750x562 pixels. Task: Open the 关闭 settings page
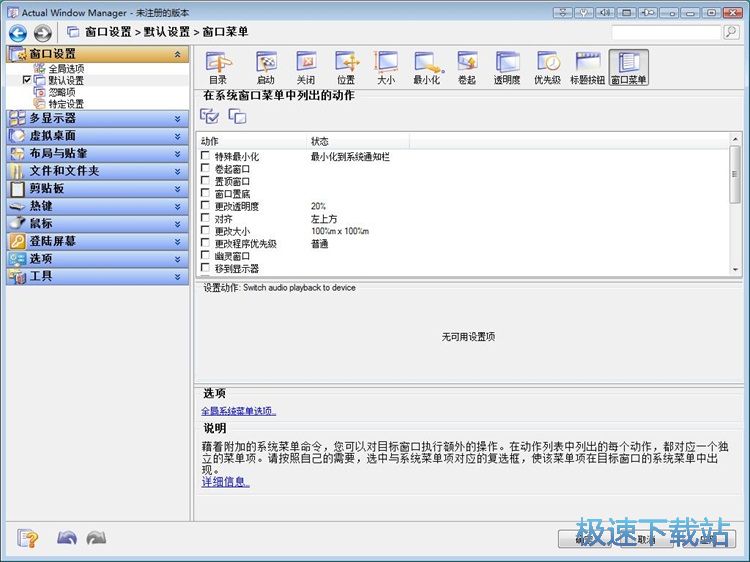[x=306, y=68]
